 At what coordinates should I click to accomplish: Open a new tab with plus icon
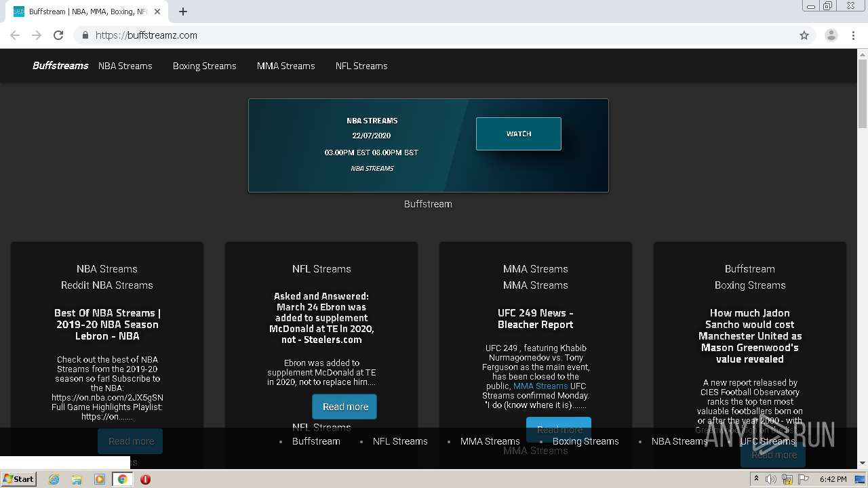183,12
